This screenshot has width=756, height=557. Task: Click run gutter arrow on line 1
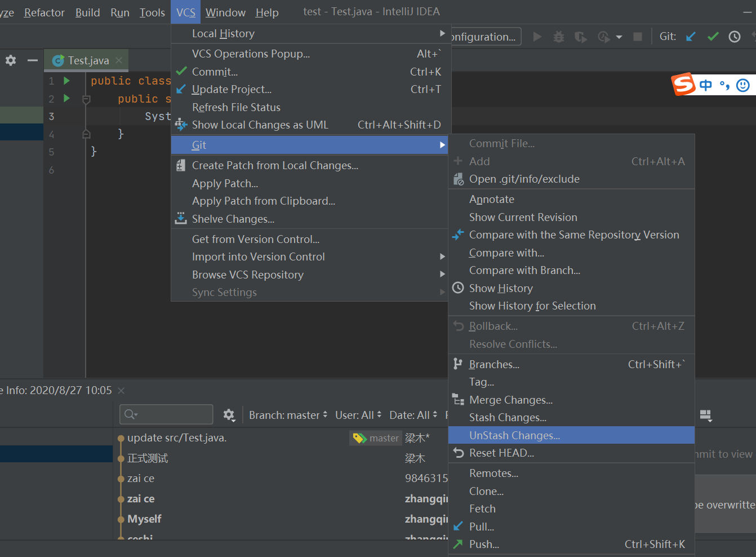point(66,81)
